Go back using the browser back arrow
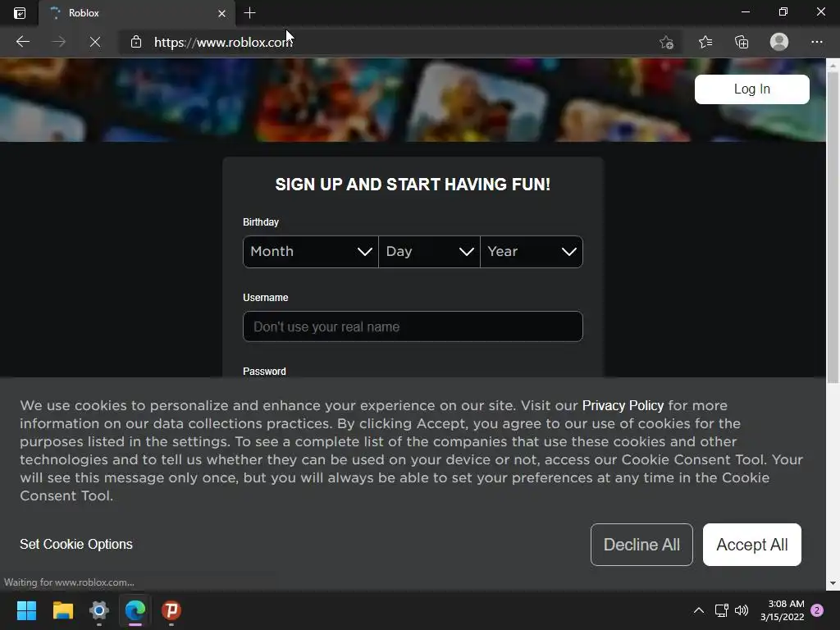840x630 pixels. (22, 42)
